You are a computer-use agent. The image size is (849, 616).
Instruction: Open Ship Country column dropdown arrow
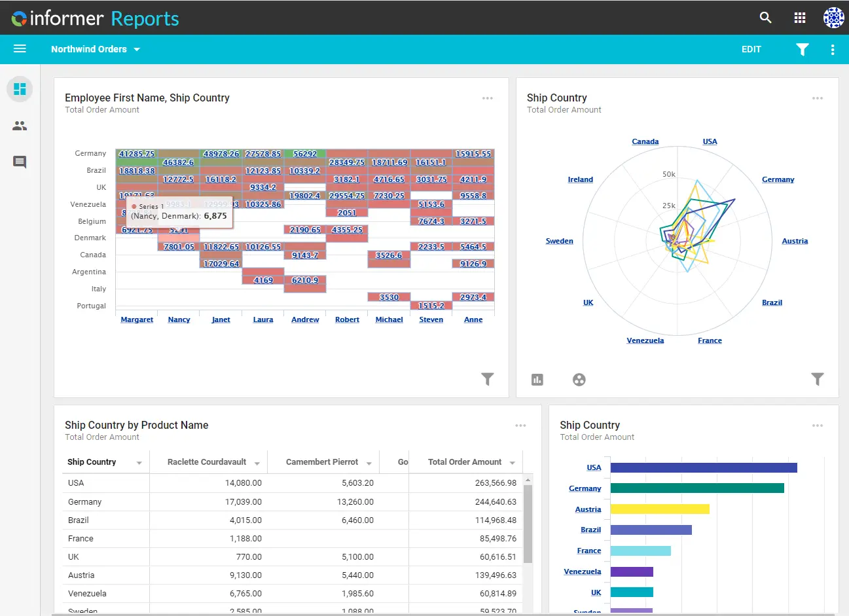(x=139, y=463)
